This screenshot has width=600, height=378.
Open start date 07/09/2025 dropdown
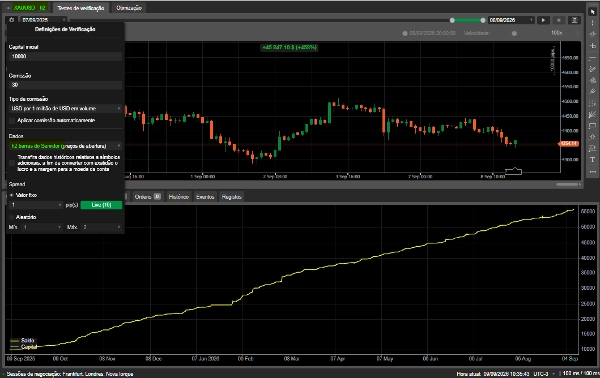point(44,20)
